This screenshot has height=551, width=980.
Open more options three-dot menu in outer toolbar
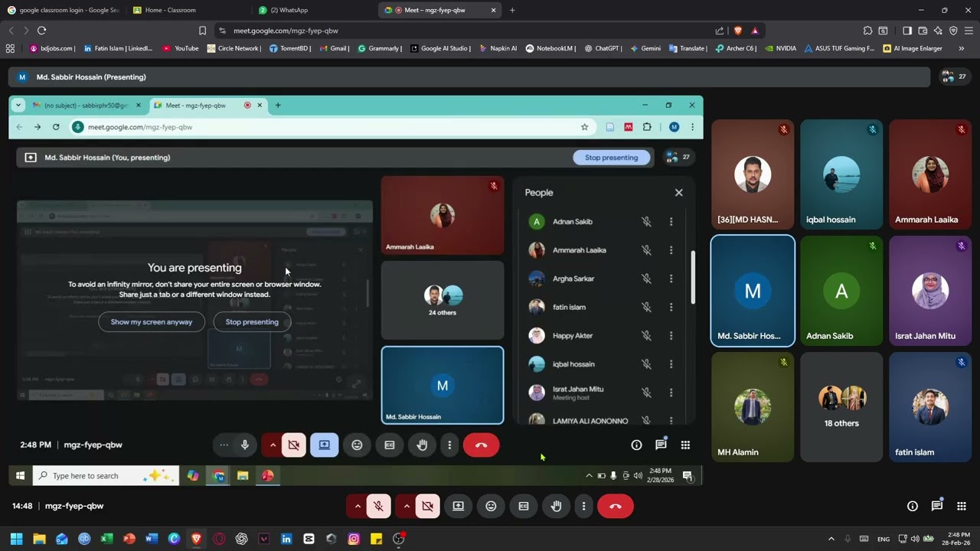pyautogui.click(x=583, y=506)
